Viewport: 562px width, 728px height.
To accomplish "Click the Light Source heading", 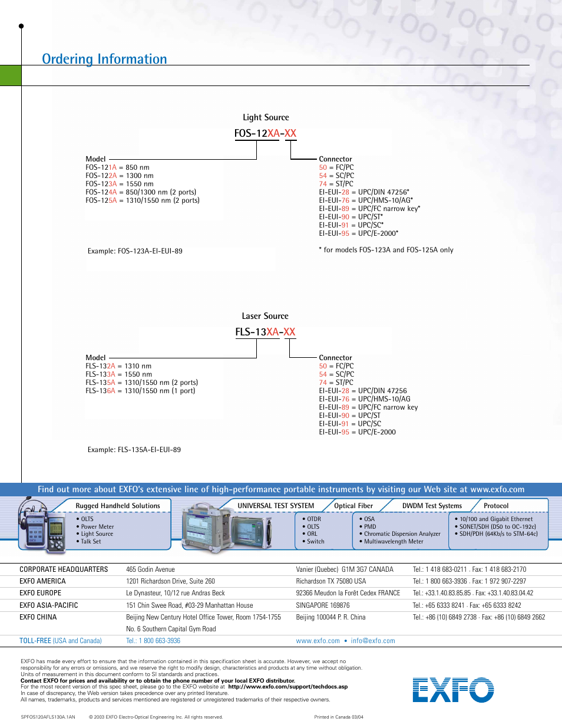I will point(266,117).
